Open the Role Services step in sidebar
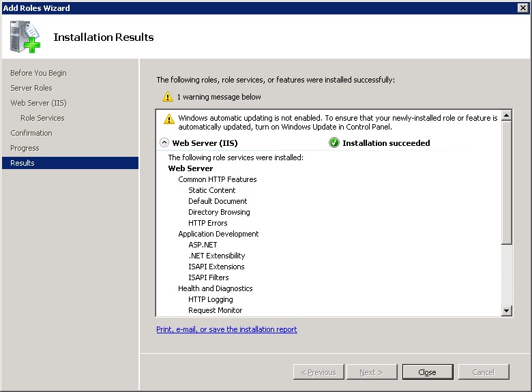The image size is (532, 392). [x=42, y=118]
